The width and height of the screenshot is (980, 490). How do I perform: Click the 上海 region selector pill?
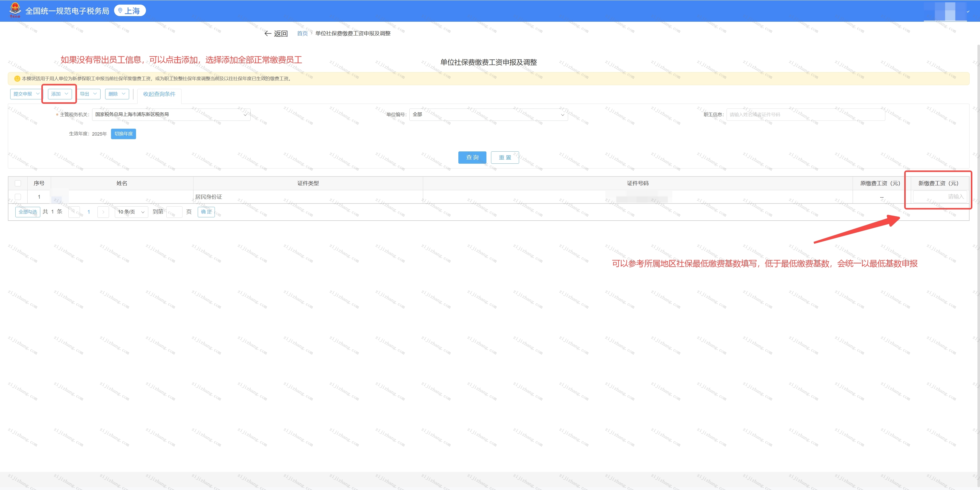click(x=130, y=11)
